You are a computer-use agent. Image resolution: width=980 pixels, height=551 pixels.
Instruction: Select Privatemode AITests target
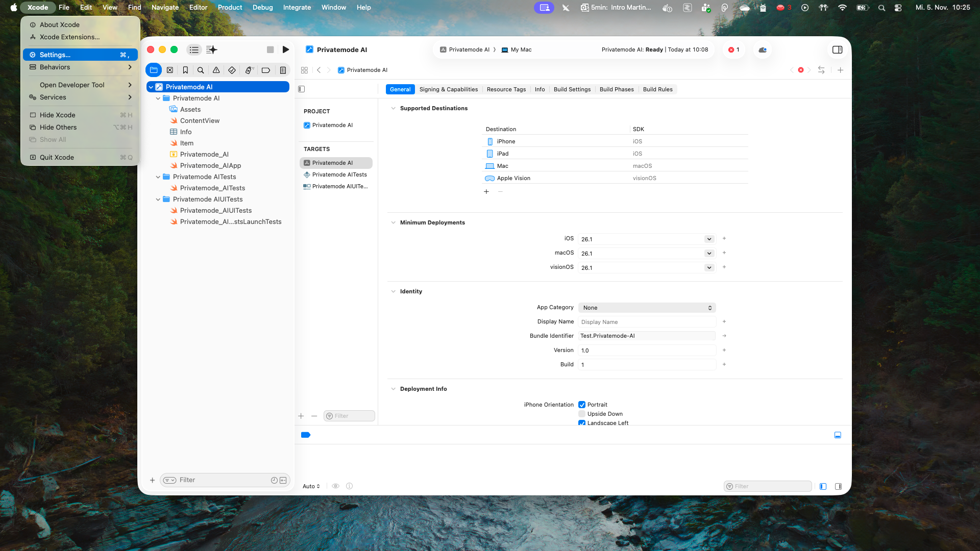335,174
